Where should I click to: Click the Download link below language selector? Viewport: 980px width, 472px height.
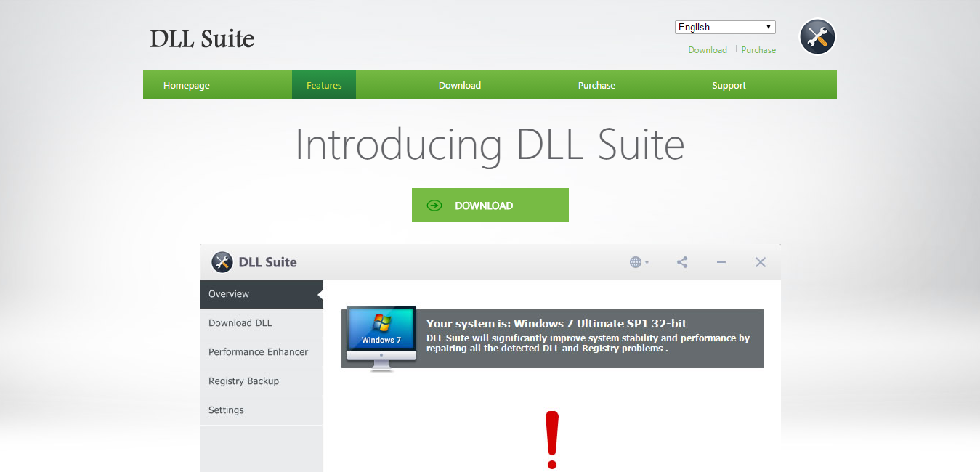coord(708,50)
